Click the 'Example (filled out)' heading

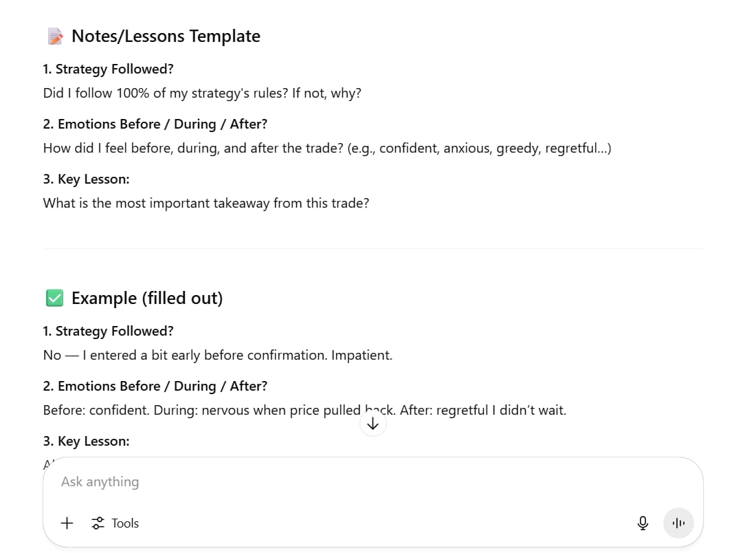click(x=147, y=298)
